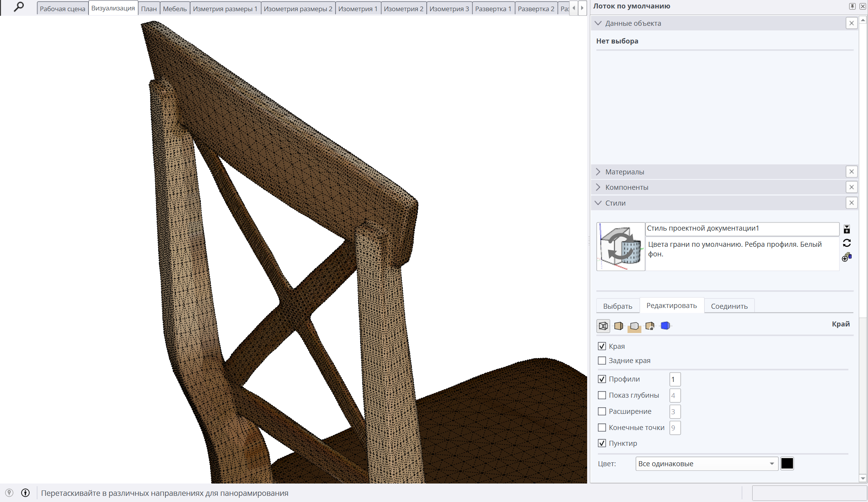Click the style name input field
The image size is (868, 502).
(x=742, y=228)
